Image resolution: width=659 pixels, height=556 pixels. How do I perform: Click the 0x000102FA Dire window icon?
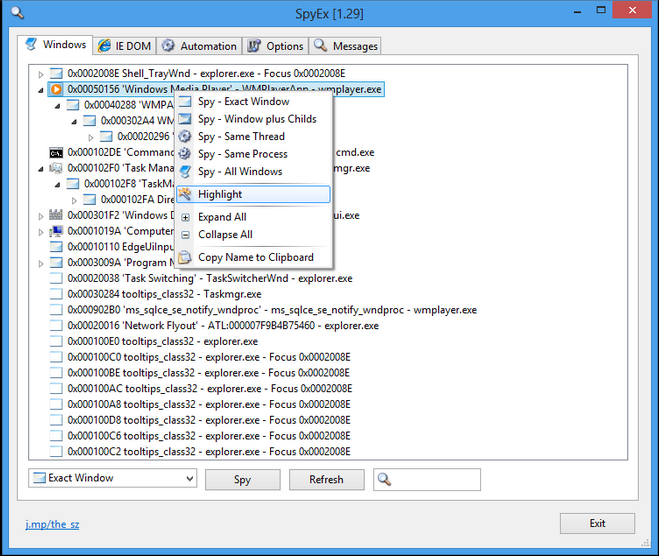[90, 200]
